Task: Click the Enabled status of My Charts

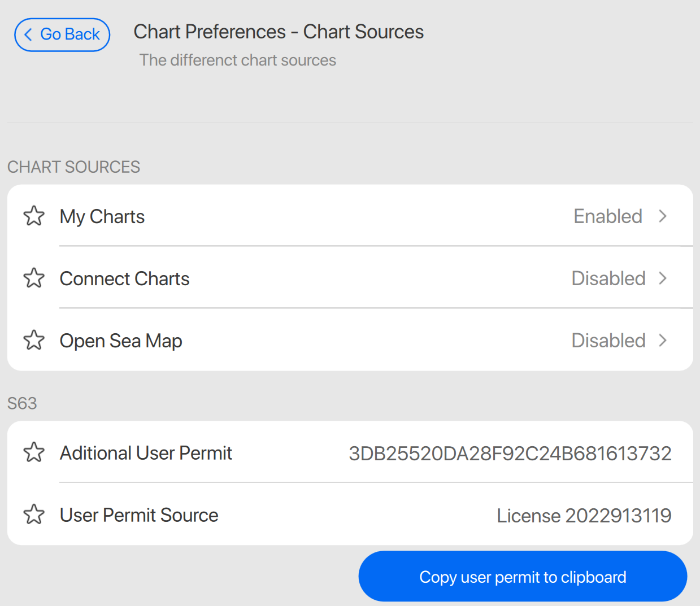Action: click(607, 216)
